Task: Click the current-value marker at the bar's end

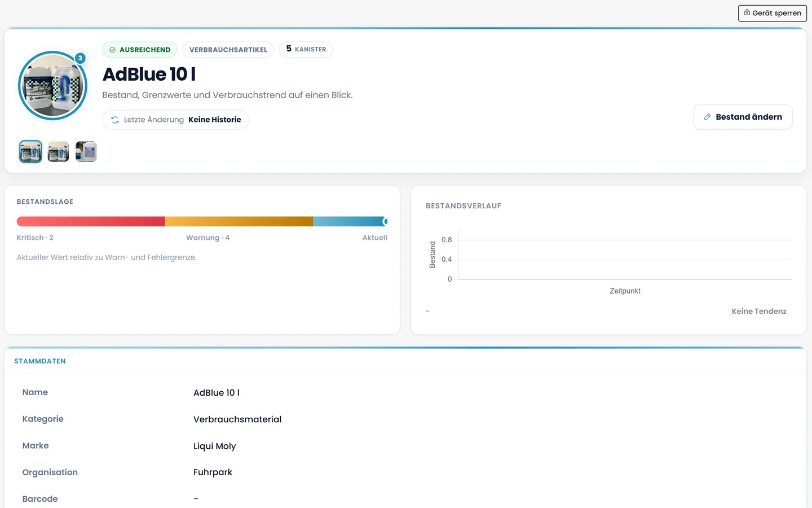Action: click(x=385, y=221)
